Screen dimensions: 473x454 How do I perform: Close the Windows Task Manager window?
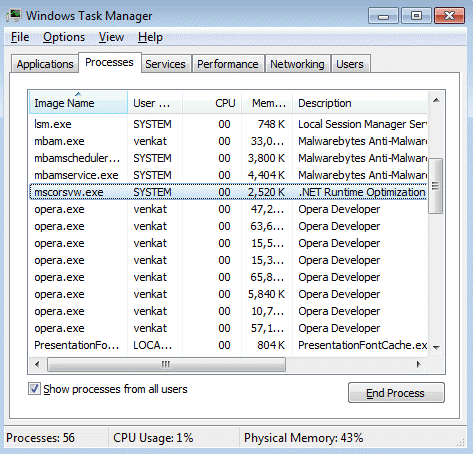pyautogui.click(x=449, y=16)
